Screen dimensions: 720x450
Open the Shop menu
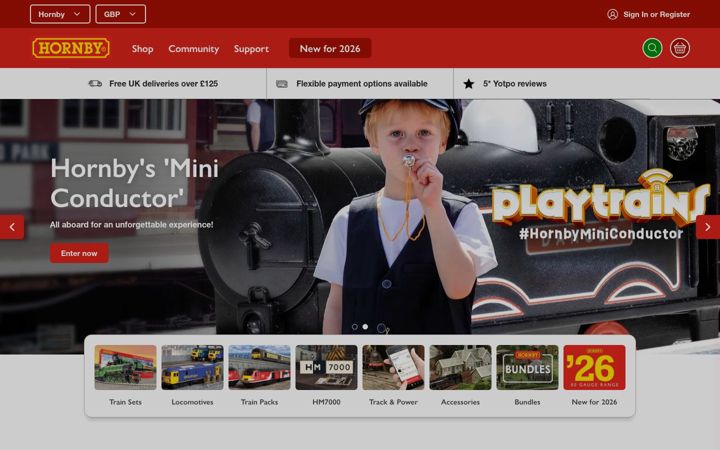(142, 49)
